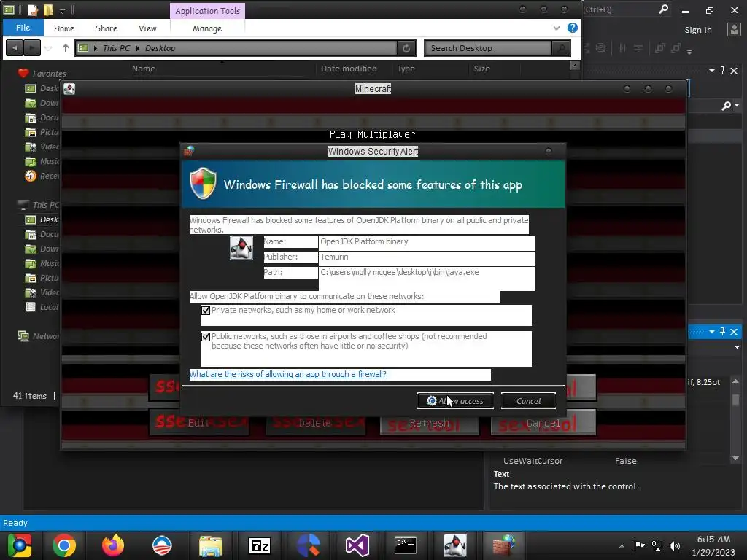Open Customize Quick Access Toolbar dropdown
Screen dimensions: 747x560
(x=63, y=10)
